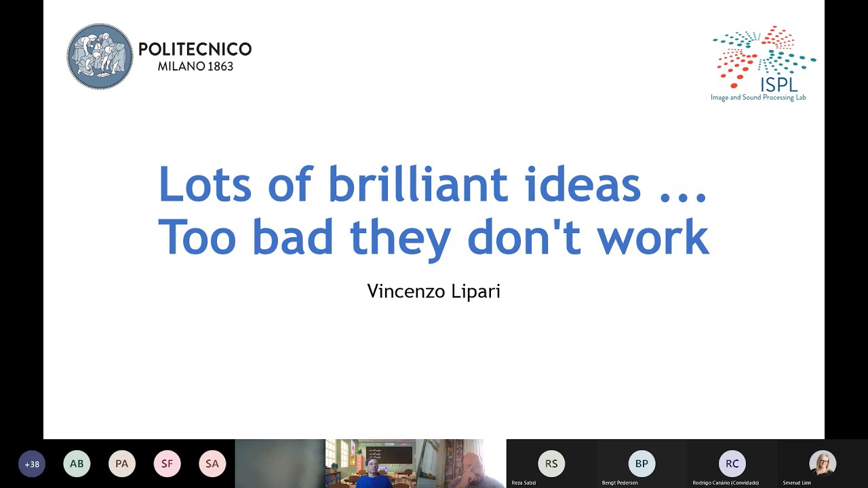868x488 pixels.
Task: Select the RC avatar of Rodrigo Canário
Action: [x=732, y=464]
